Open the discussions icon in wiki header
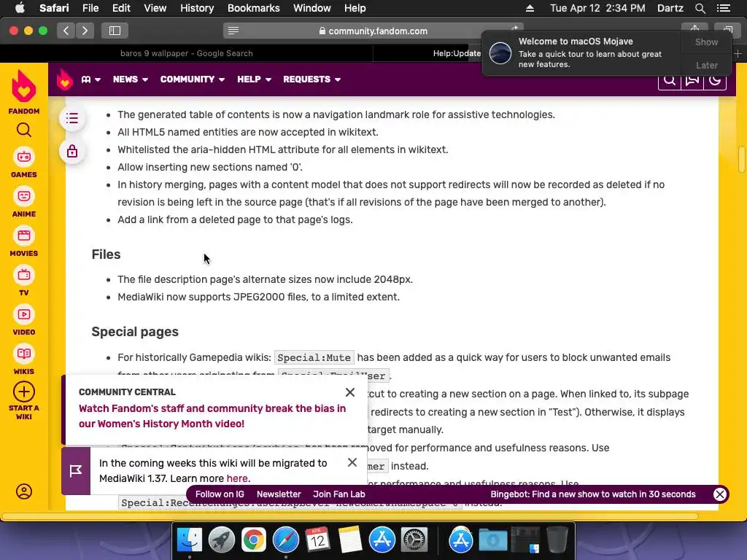 coord(692,79)
